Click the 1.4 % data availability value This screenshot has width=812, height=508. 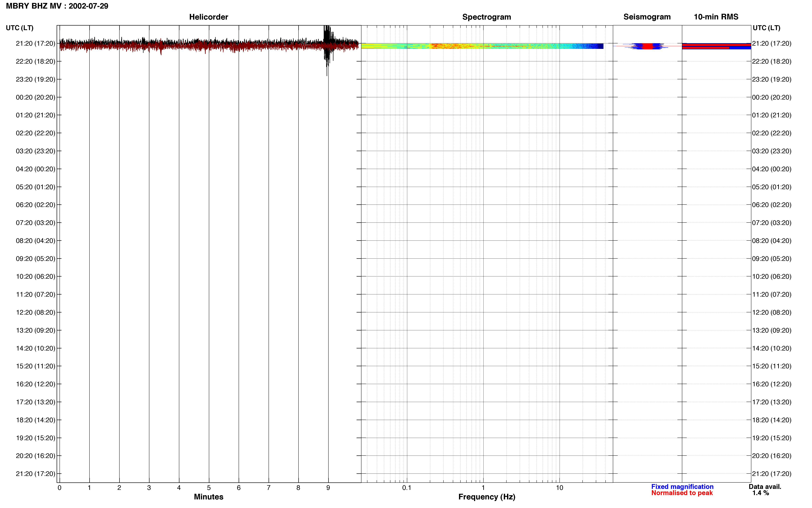pos(760,493)
